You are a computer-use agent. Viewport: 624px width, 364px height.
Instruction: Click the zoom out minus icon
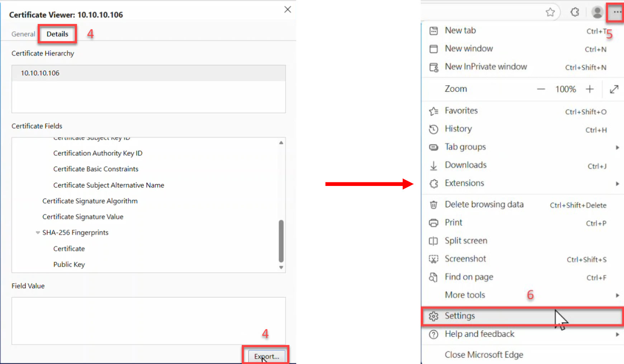click(541, 89)
